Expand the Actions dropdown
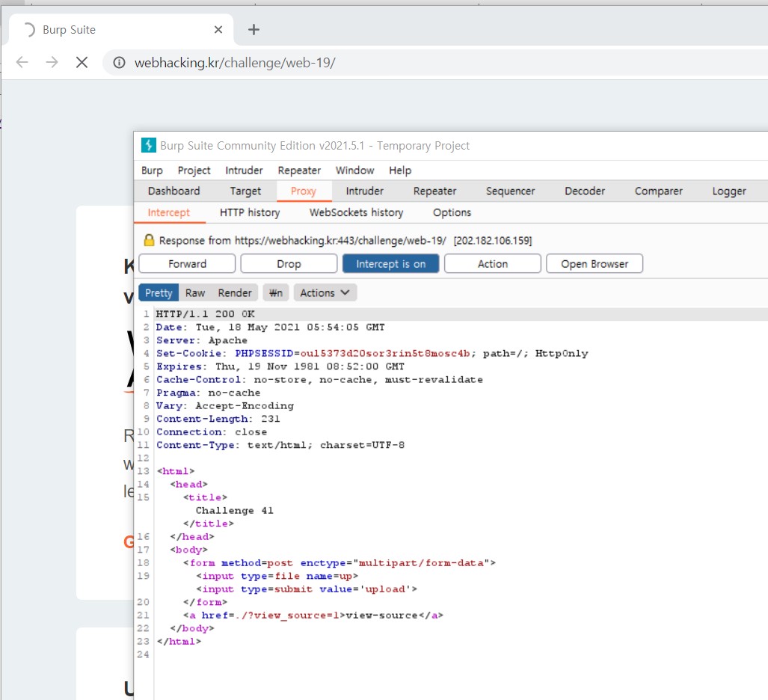 [325, 293]
